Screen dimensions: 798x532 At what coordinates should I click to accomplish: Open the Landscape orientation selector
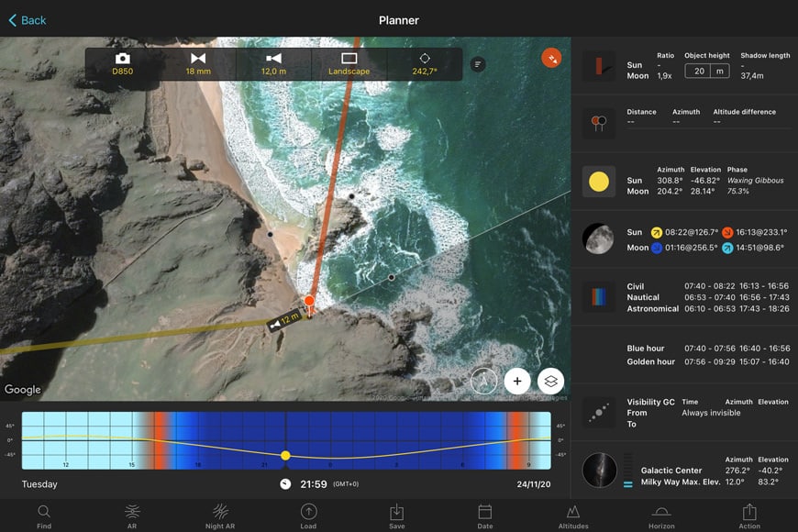[349, 64]
